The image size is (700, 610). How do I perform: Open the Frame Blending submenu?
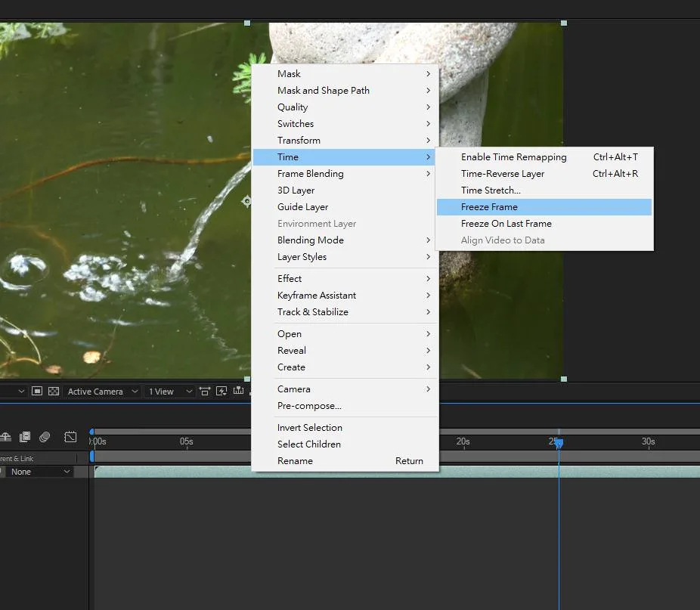345,174
